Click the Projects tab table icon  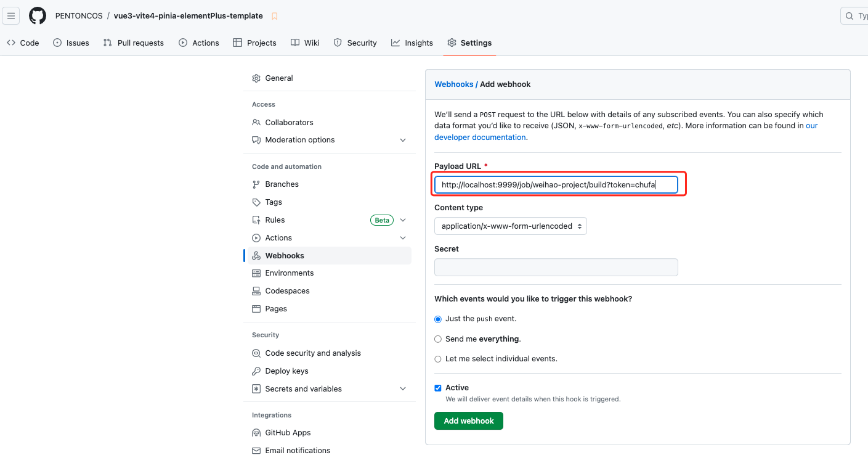[237, 43]
